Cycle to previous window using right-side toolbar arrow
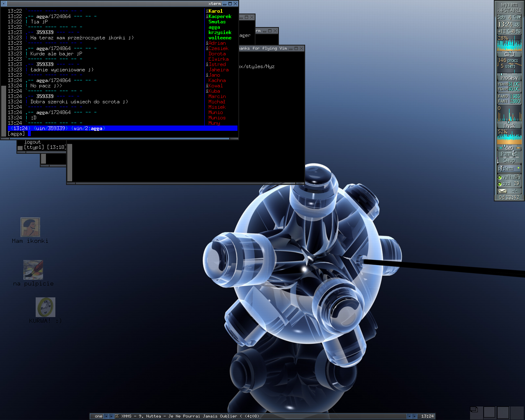 409,416
